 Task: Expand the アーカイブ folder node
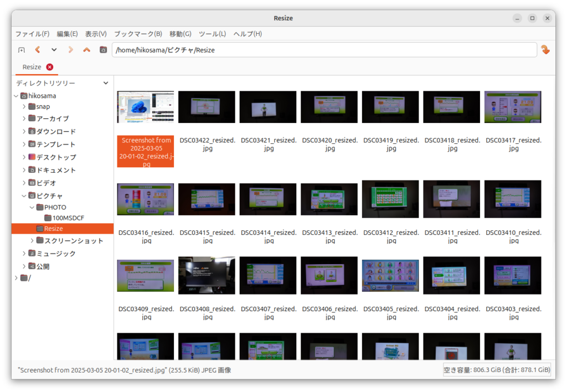click(x=24, y=118)
